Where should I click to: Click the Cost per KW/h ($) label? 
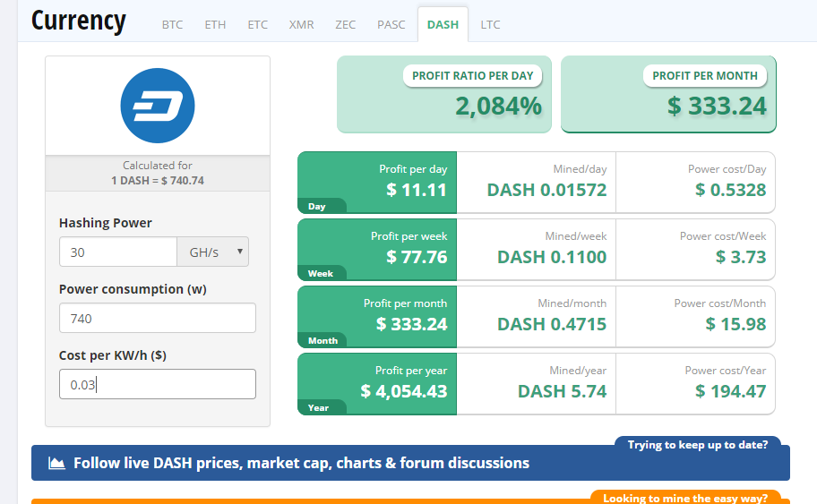(113, 355)
